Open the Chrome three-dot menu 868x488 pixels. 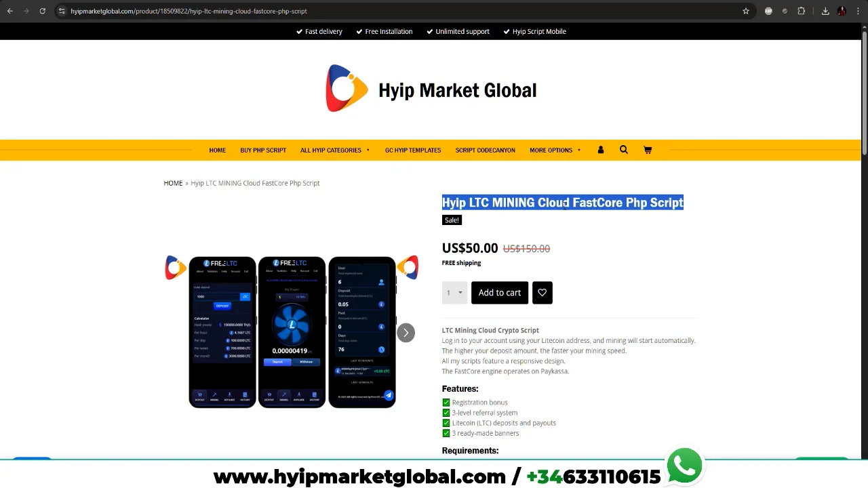coord(856,11)
